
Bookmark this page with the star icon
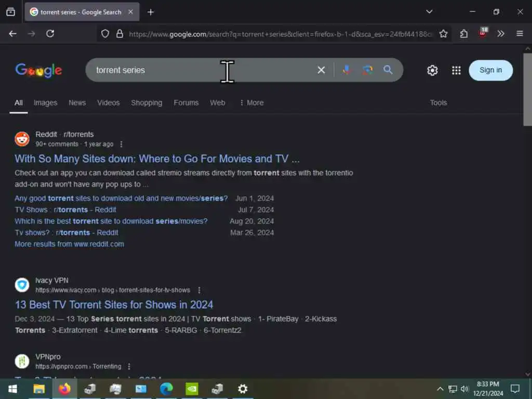pyautogui.click(x=443, y=34)
